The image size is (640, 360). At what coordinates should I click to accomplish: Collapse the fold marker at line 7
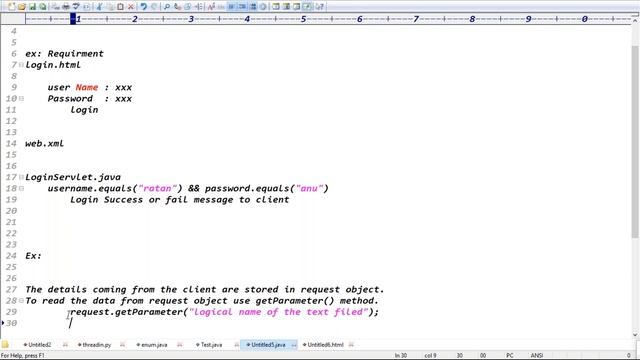[x=21, y=64]
